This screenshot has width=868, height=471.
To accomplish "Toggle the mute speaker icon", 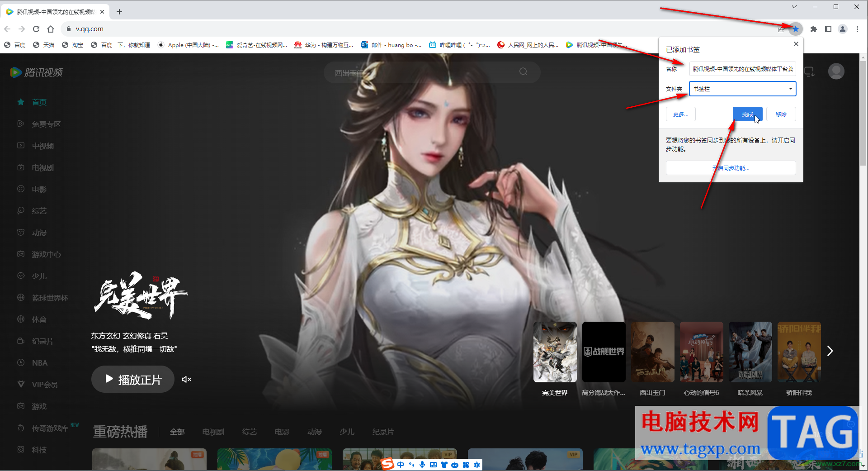I will coord(186,379).
